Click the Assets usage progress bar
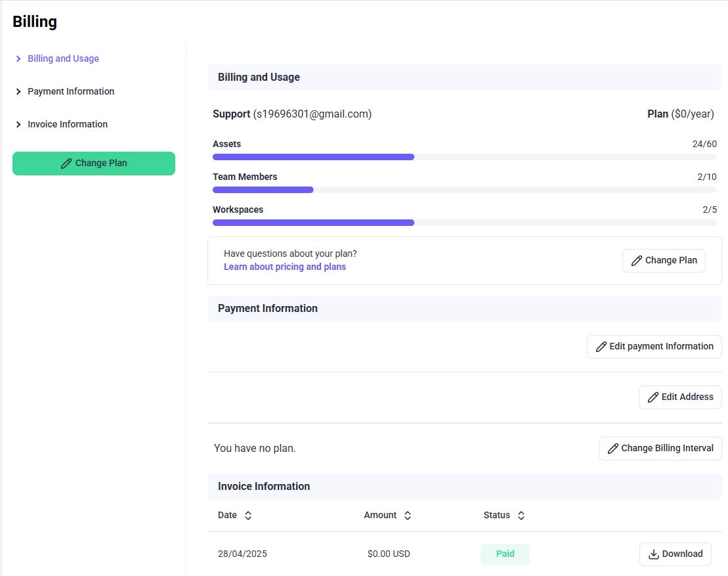Screen dimensions: 728x576 [464, 157]
